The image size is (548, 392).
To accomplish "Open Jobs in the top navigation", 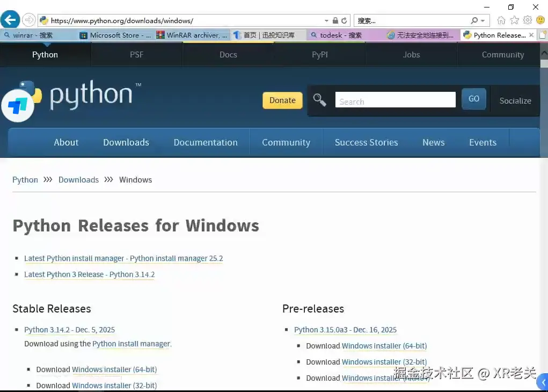I will (x=411, y=55).
